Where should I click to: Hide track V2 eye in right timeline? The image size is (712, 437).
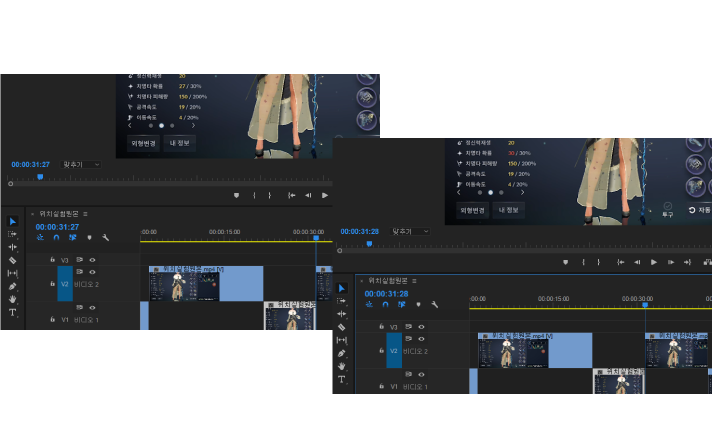coord(421,338)
